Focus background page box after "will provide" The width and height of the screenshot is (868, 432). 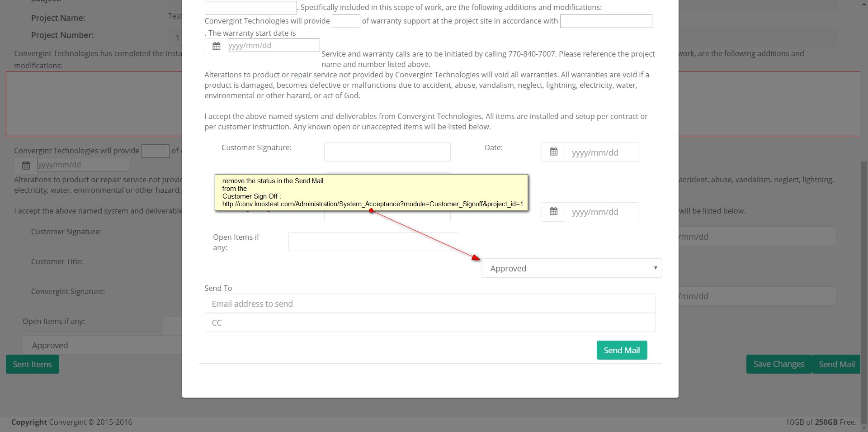point(155,151)
